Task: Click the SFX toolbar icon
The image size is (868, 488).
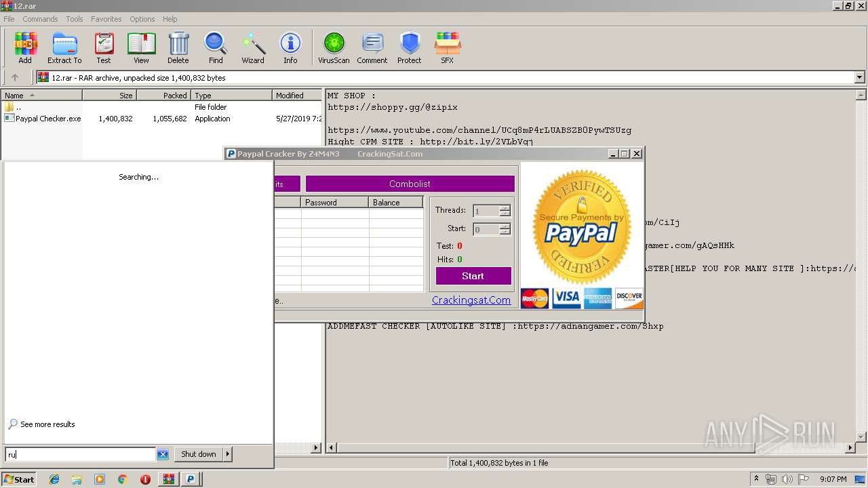Action: [x=448, y=48]
